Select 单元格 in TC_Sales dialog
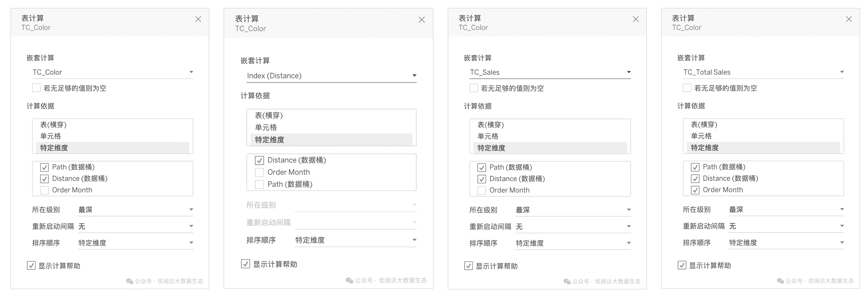 550,136
